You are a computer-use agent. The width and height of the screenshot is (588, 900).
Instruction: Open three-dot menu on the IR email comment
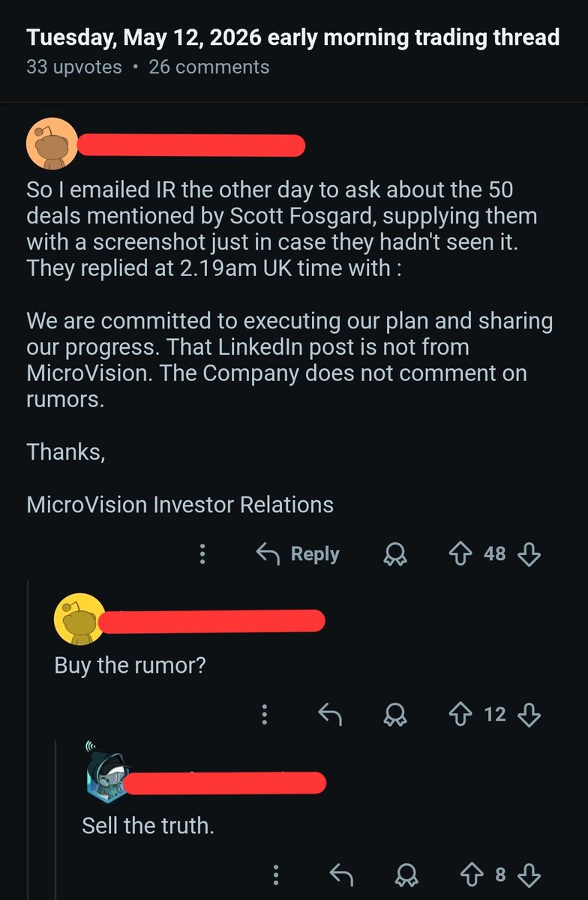point(202,554)
